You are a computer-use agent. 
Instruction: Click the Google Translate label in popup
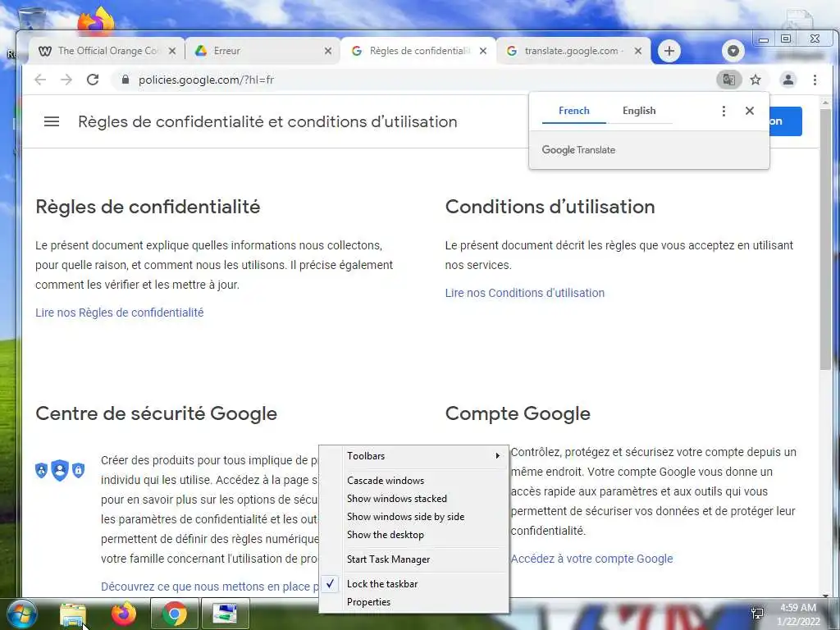click(578, 150)
